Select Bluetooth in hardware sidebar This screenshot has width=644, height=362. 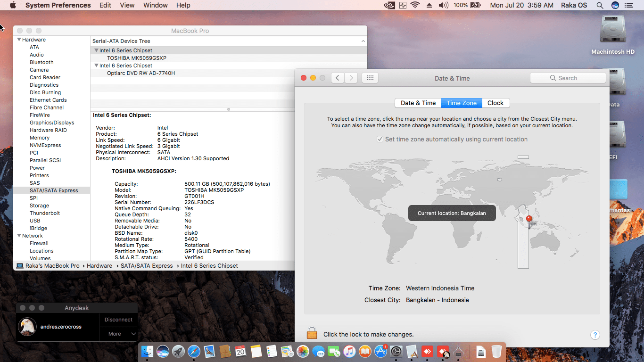(x=41, y=62)
